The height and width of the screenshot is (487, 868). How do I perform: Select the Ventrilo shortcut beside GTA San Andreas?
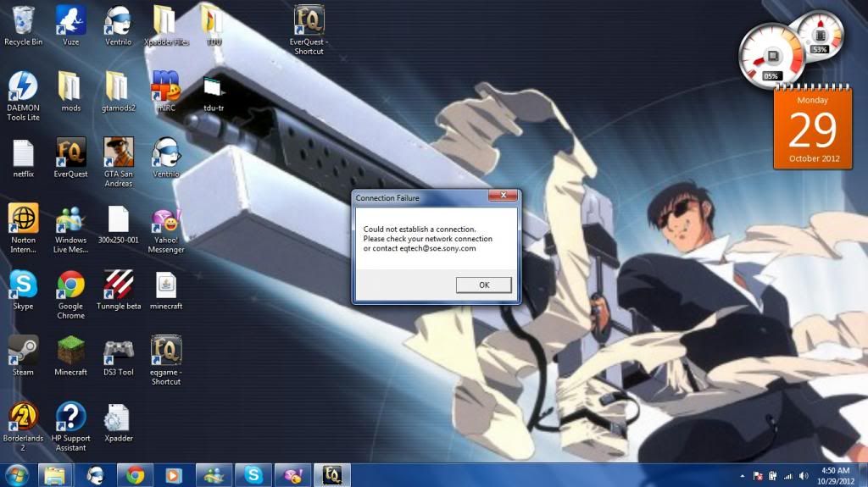166,158
